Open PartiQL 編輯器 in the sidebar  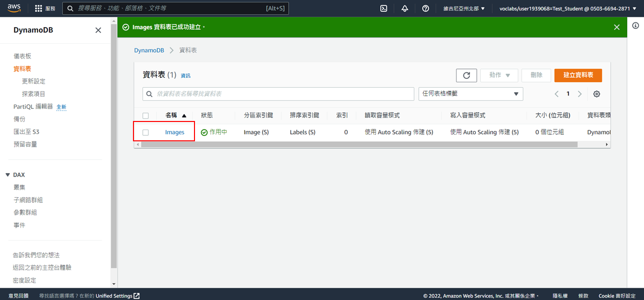(33, 107)
